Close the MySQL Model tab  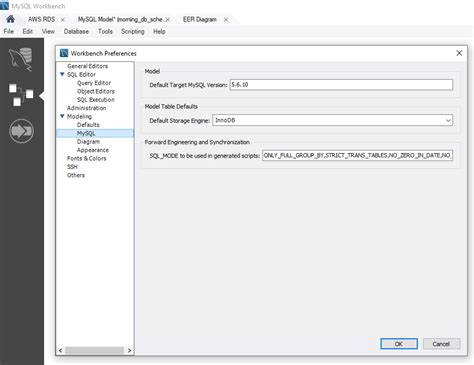168,20
